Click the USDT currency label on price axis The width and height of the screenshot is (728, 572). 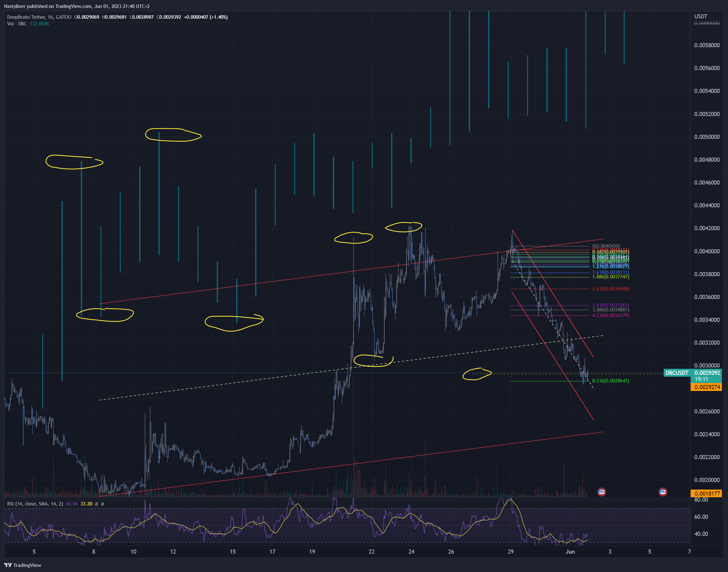(701, 16)
